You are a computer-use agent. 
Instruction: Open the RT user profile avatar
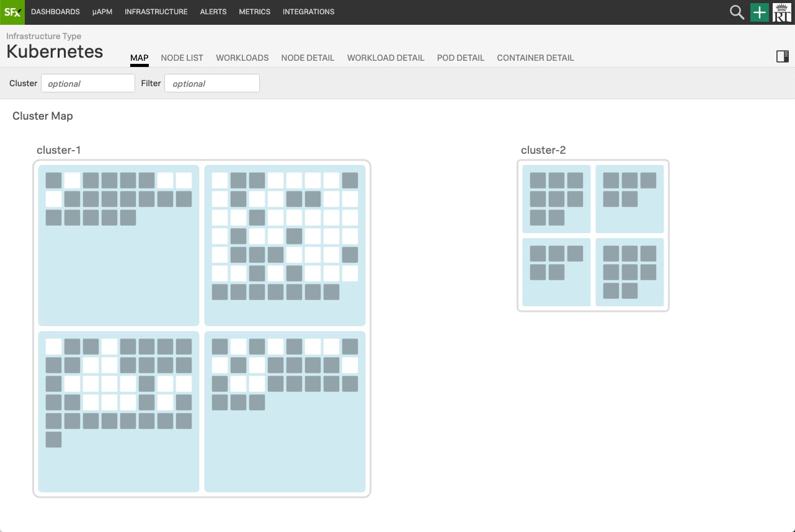coord(781,12)
